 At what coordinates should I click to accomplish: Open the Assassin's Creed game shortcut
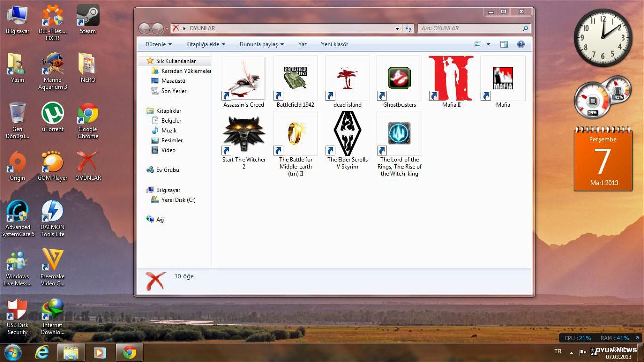click(x=244, y=82)
